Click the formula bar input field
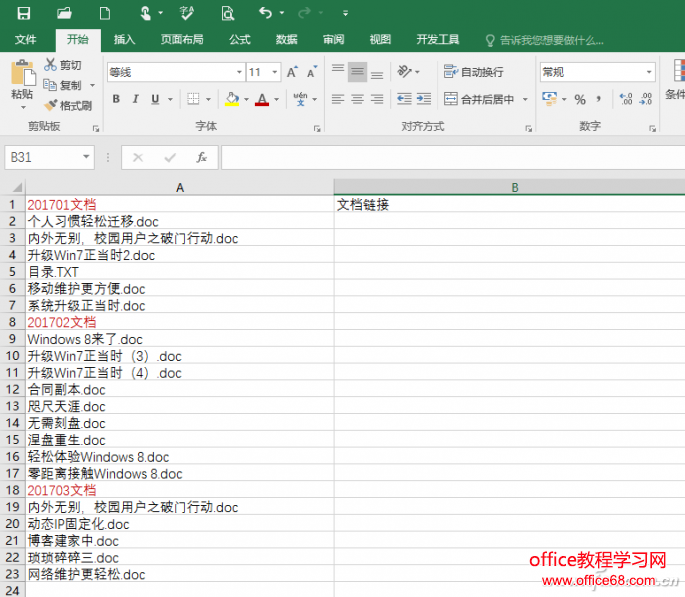Viewport: 685px width, 597px height. click(x=453, y=157)
